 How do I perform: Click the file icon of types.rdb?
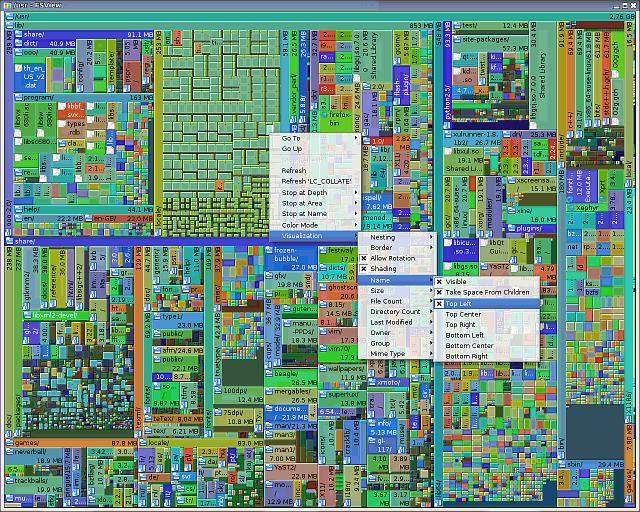tap(62, 124)
